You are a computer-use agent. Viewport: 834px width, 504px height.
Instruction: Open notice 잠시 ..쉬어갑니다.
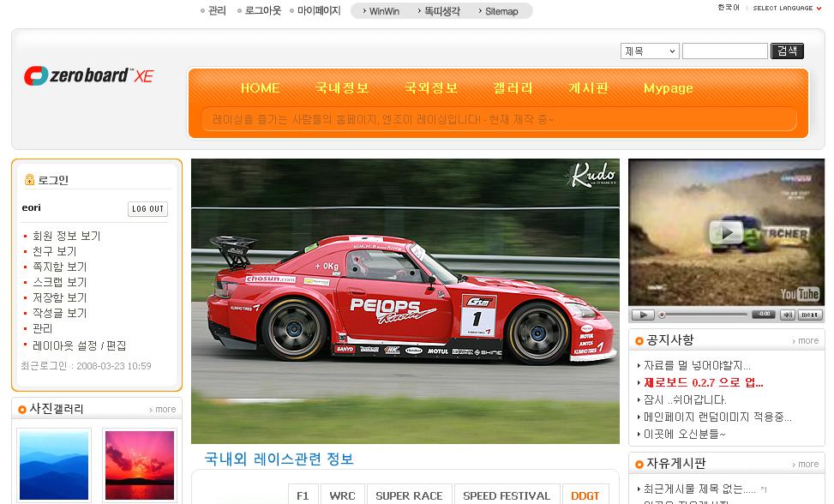[685, 399]
